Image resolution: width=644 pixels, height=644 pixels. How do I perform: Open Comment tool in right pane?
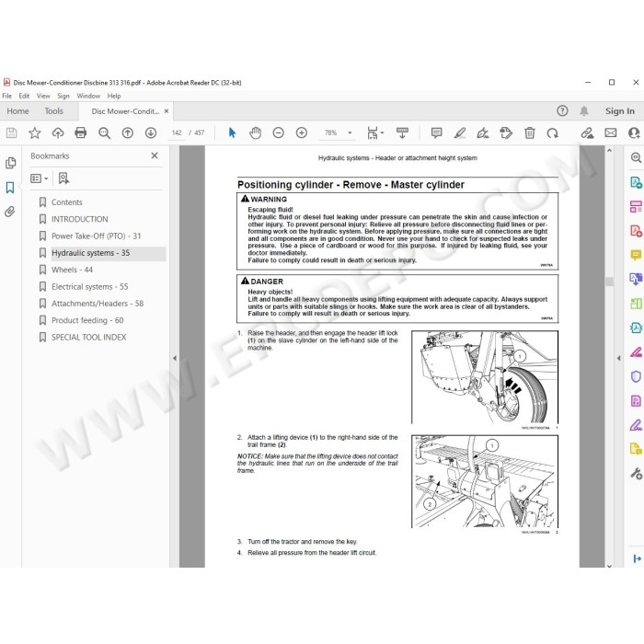pyautogui.click(x=636, y=255)
